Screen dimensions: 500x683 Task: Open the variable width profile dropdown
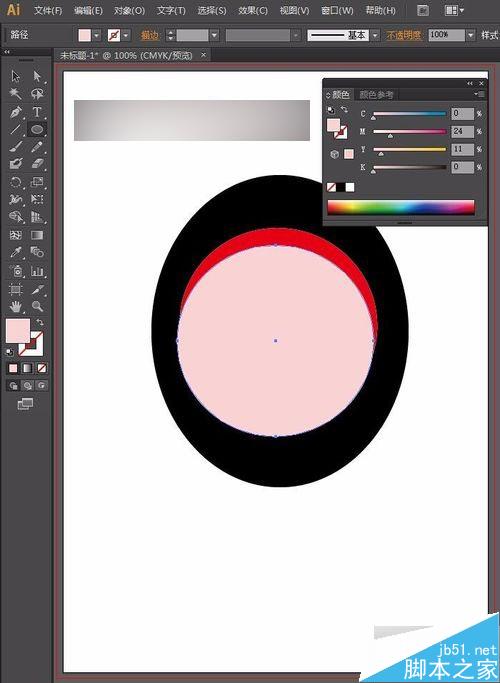pyautogui.click(x=296, y=35)
